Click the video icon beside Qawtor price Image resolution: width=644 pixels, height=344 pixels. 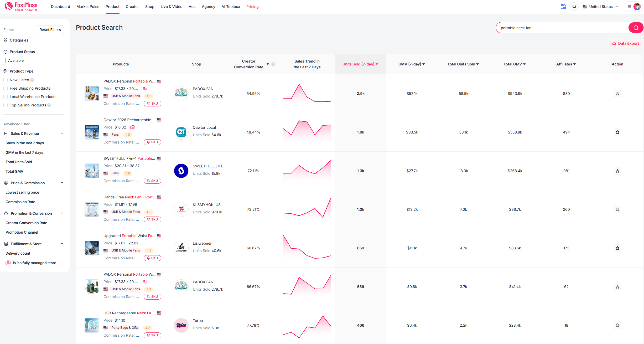[x=132, y=127]
